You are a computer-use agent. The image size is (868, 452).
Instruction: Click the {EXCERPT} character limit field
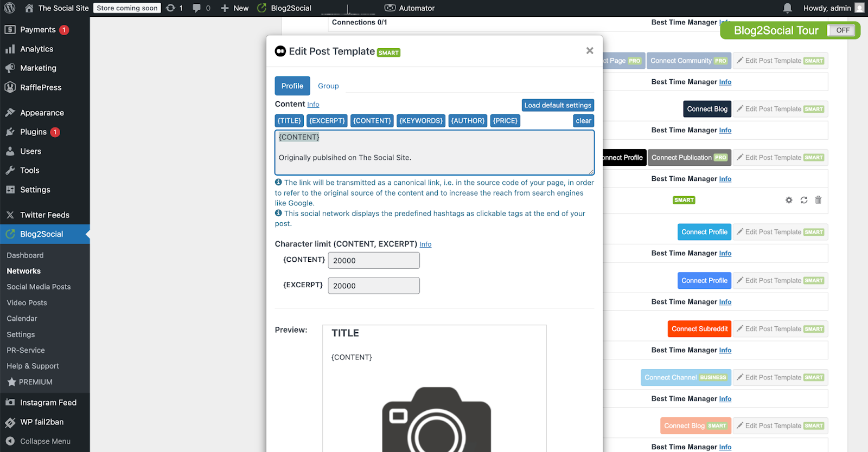[x=373, y=286]
